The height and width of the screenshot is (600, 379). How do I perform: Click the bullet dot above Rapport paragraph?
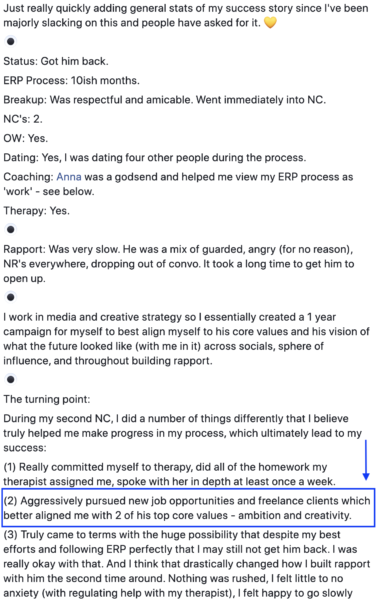11,229
